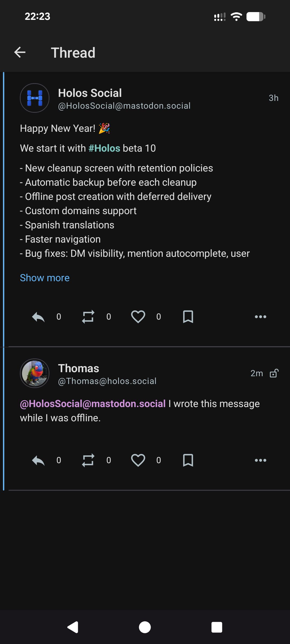Bookmark Thomas's reply post
Screen dimensions: 290x644
[x=188, y=460]
